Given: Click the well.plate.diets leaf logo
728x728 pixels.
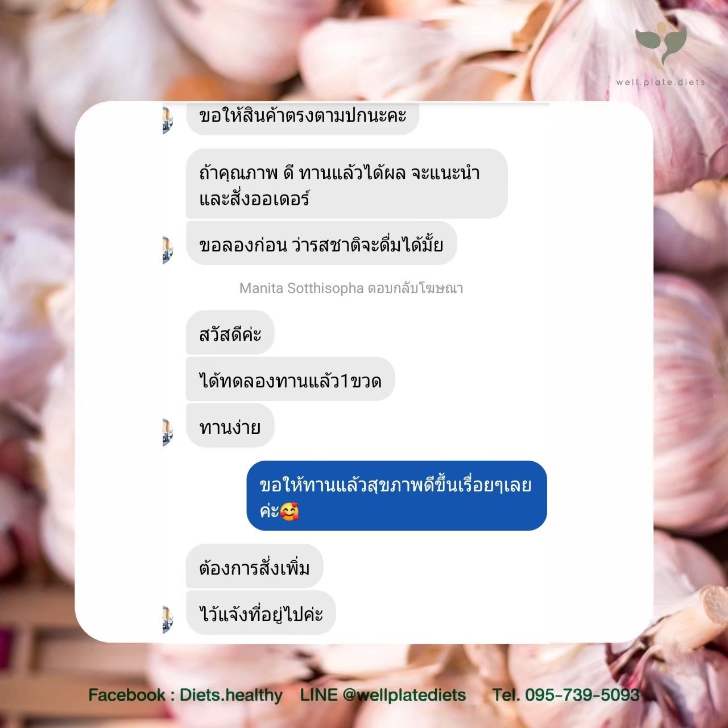Looking at the screenshot, I should click(661, 44).
